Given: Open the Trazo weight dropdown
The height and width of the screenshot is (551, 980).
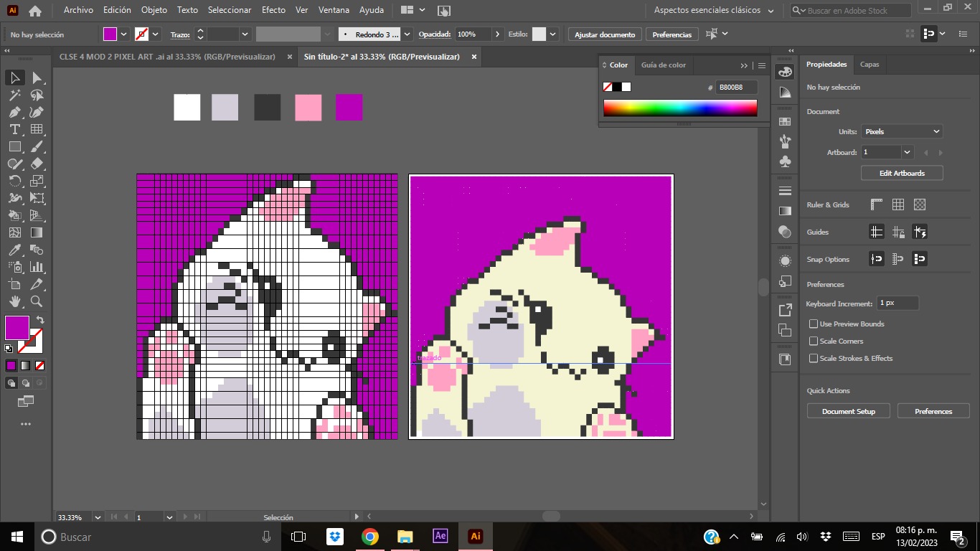Looking at the screenshot, I should click(x=245, y=34).
